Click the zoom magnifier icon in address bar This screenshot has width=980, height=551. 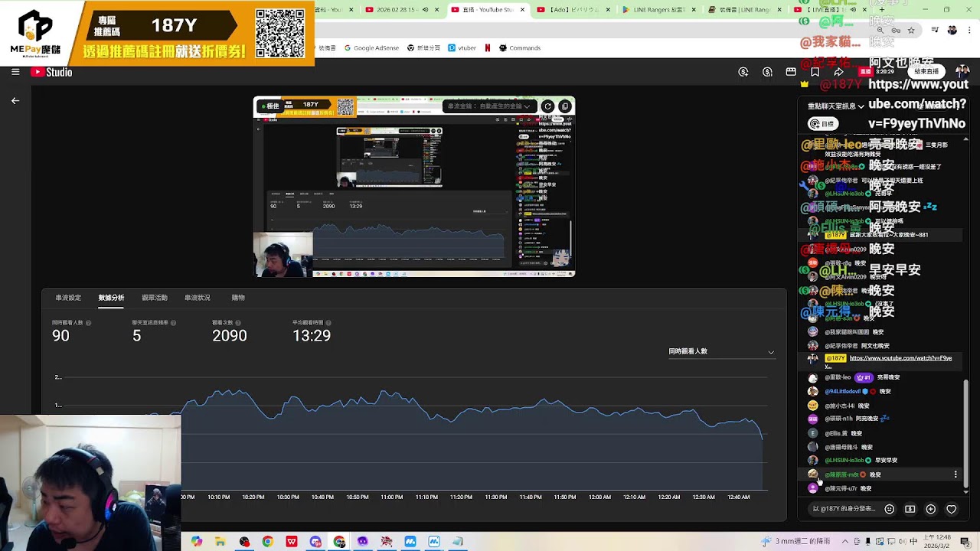(x=881, y=30)
